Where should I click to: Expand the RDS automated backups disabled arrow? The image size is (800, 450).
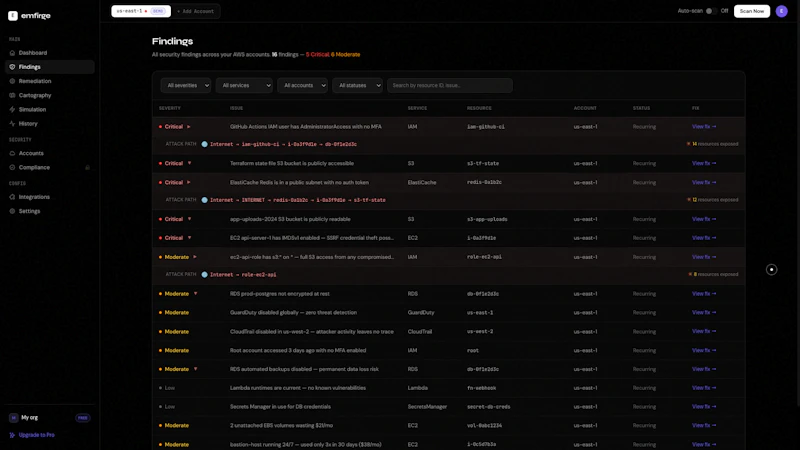pyautogui.click(x=195, y=369)
